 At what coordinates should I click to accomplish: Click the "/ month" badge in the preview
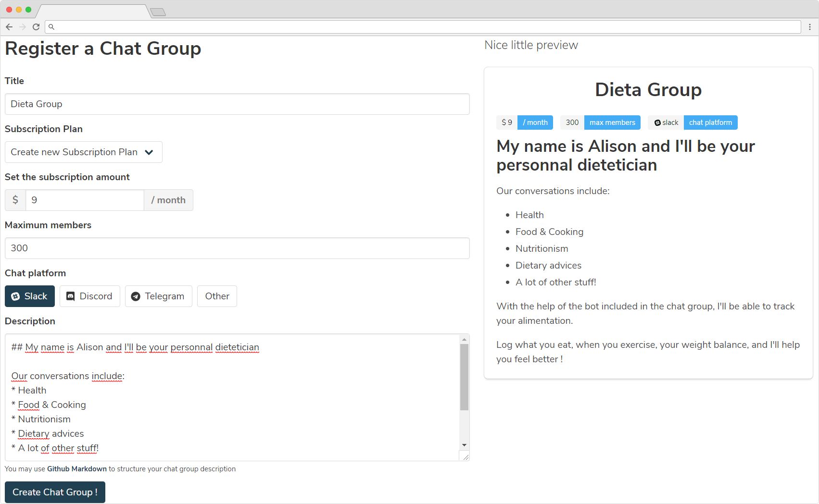coord(535,122)
